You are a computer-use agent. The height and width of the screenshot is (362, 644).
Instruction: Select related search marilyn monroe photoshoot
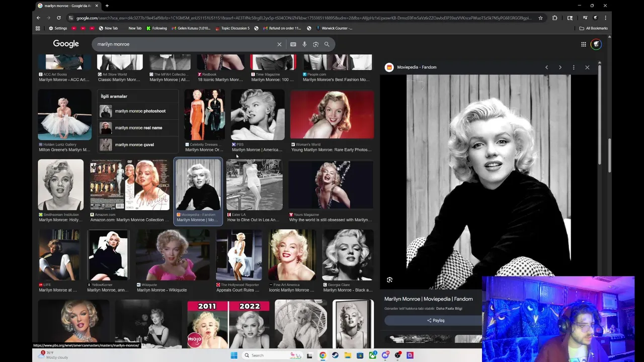coord(138,111)
